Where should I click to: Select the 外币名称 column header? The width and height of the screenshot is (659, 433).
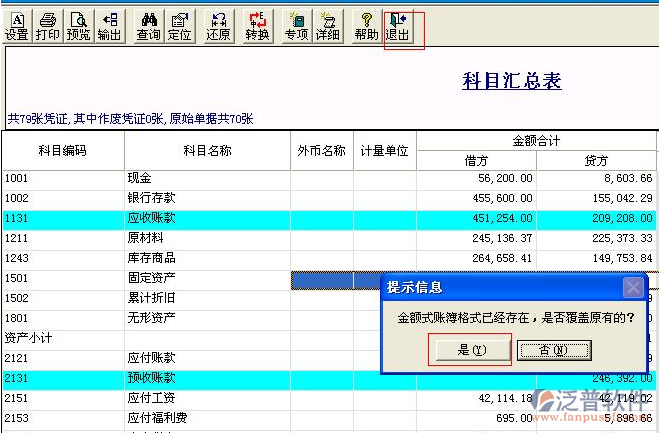point(322,150)
